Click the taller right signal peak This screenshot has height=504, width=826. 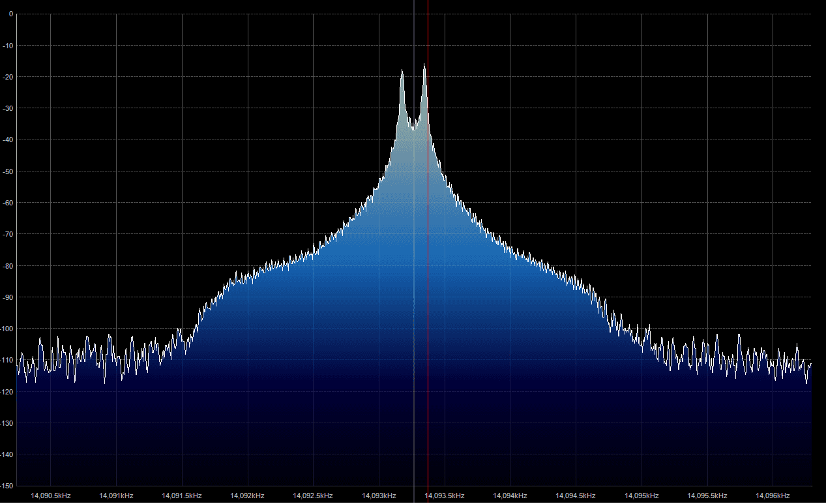pos(424,65)
